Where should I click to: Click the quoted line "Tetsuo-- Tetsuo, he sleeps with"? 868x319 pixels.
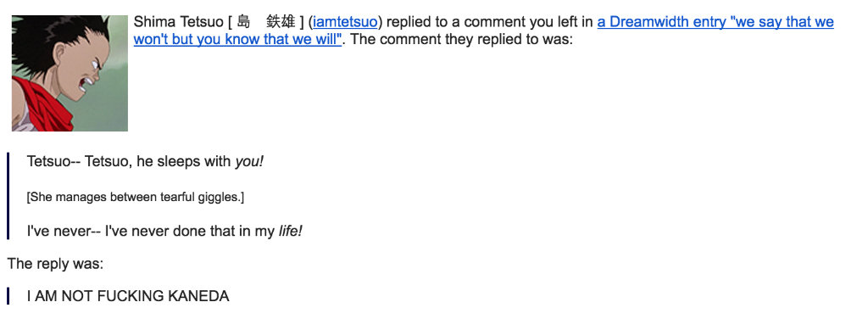point(129,162)
